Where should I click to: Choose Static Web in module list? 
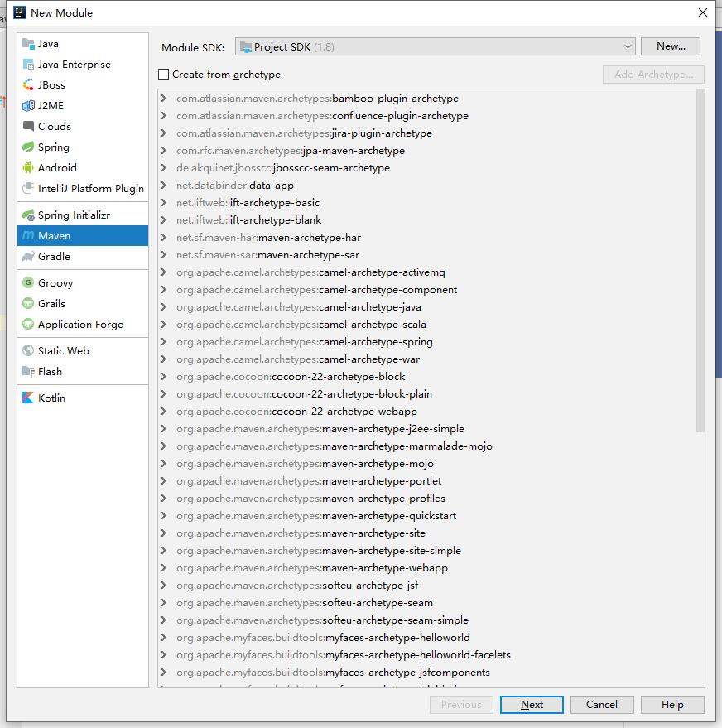point(63,351)
